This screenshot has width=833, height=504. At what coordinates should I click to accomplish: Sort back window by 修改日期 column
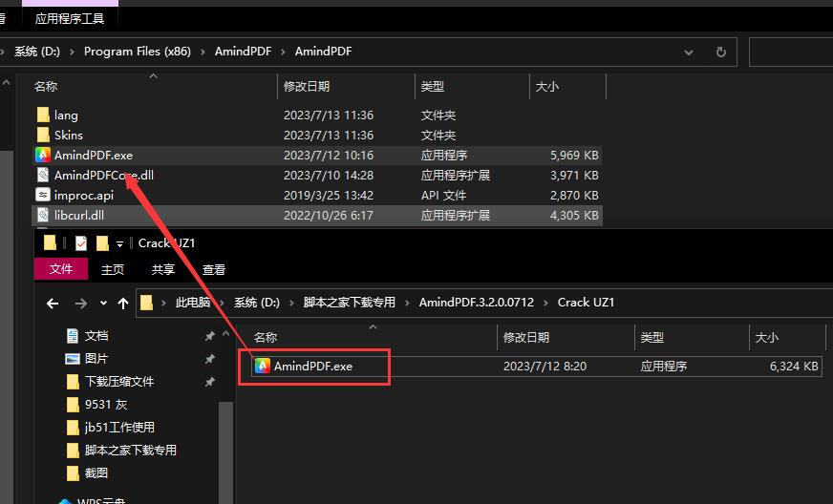click(x=307, y=87)
